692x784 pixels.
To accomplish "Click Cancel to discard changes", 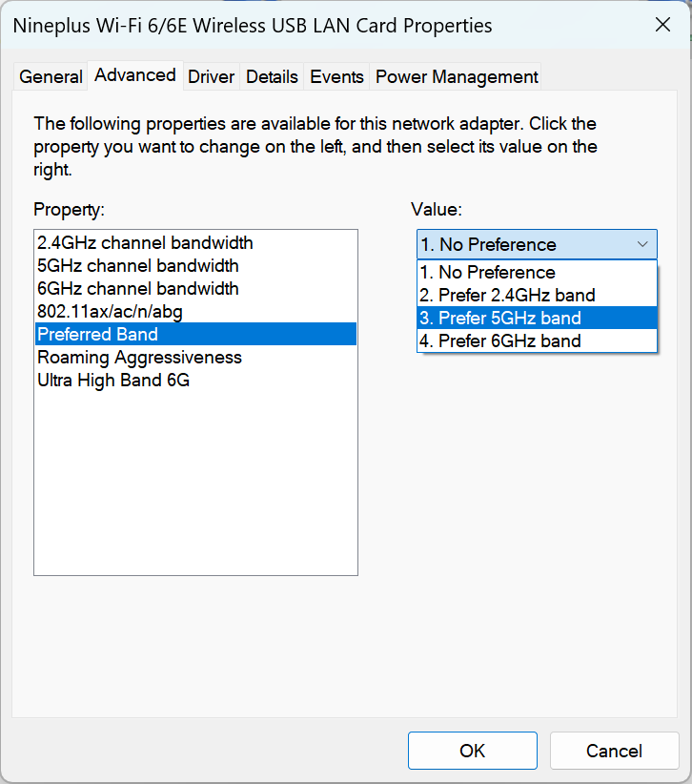I will click(x=614, y=751).
